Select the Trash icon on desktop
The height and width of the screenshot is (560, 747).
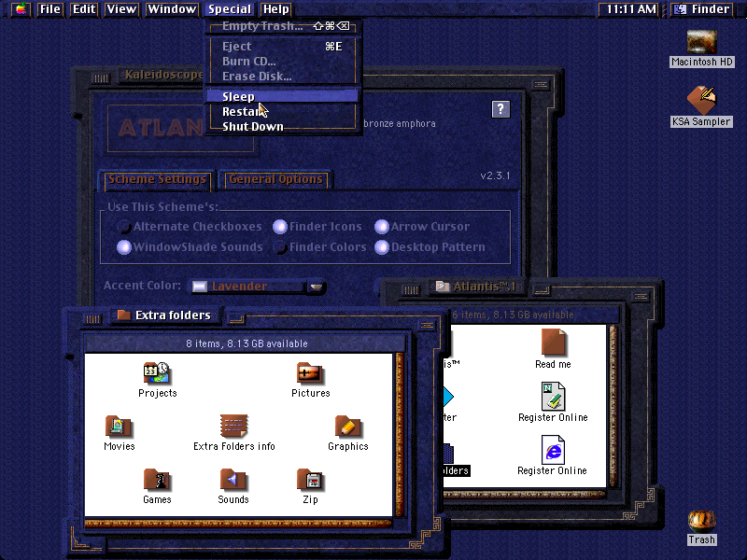(701, 522)
